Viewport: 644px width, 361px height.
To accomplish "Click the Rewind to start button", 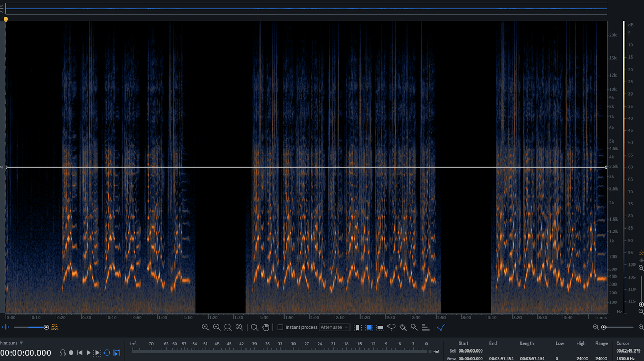I will (80, 353).
